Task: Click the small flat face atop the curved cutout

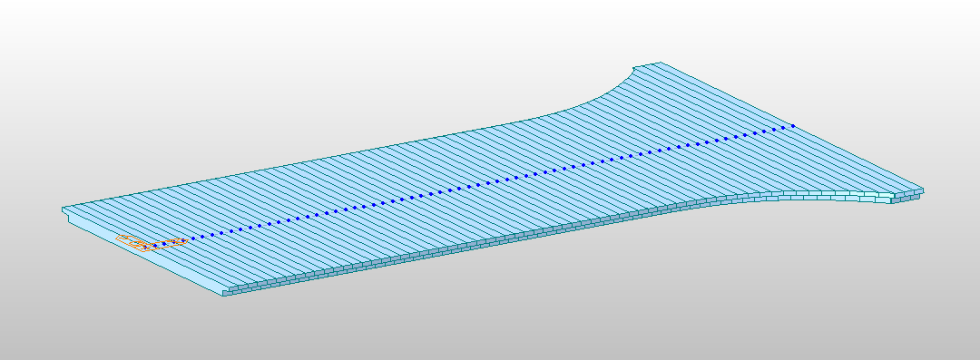Action: point(648,65)
